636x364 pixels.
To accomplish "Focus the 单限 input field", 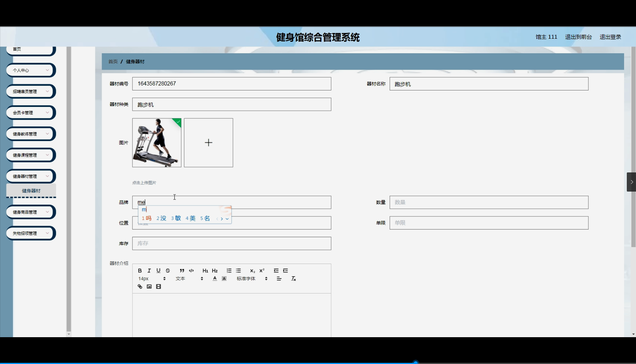I will (x=489, y=223).
